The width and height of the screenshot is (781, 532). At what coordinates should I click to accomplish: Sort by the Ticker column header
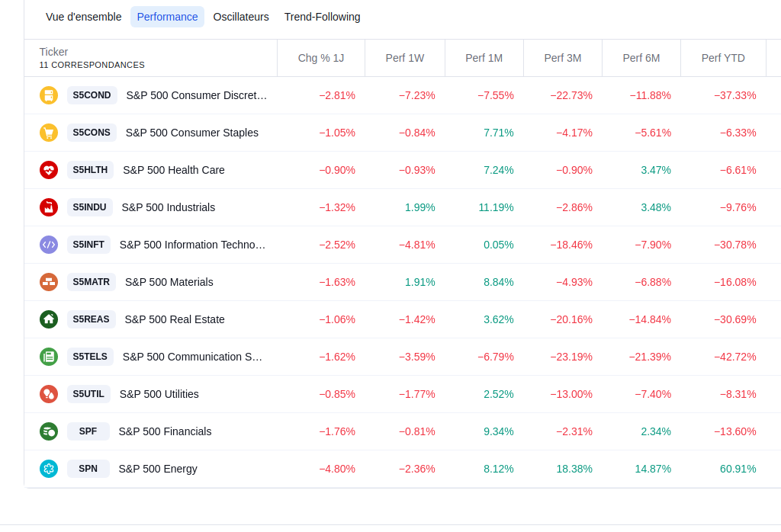click(54, 52)
